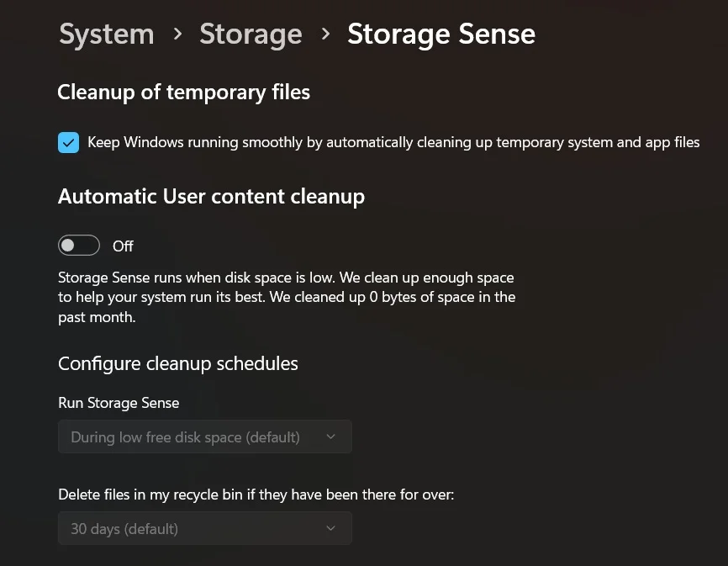Open the recycle bin 30 days dropdown
728x566 pixels.
tap(204, 529)
